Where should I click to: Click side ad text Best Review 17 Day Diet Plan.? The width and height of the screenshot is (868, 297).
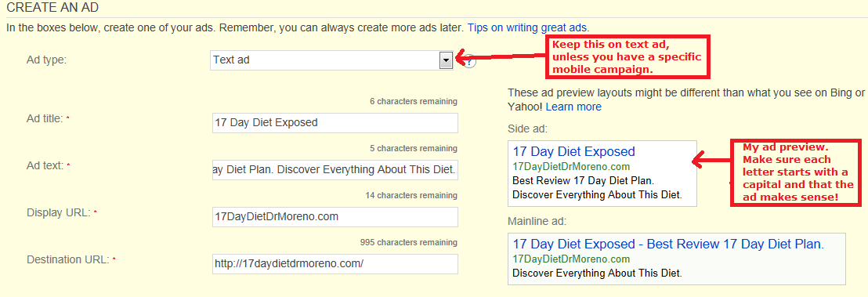(x=584, y=181)
